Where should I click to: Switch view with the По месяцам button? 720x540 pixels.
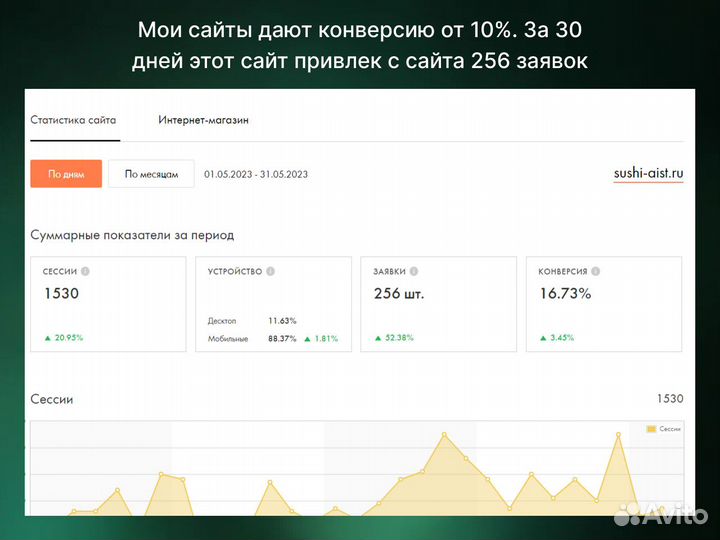(151, 174)
